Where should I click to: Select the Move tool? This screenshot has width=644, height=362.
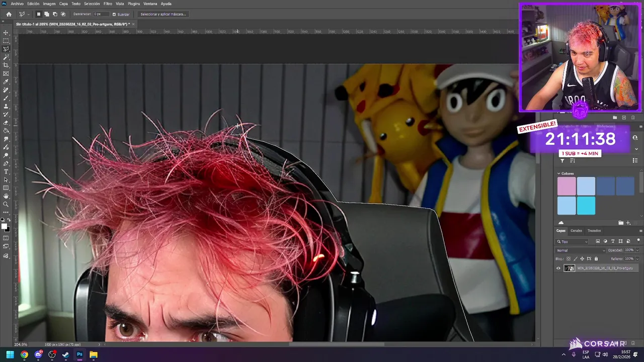pyautogui.click(x=6, y=32)
